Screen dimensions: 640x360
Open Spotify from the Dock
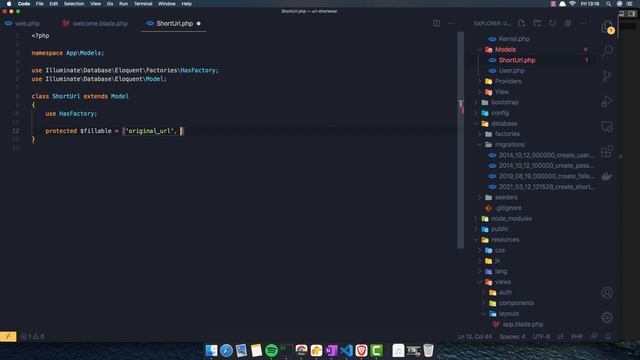click(271, 350)
